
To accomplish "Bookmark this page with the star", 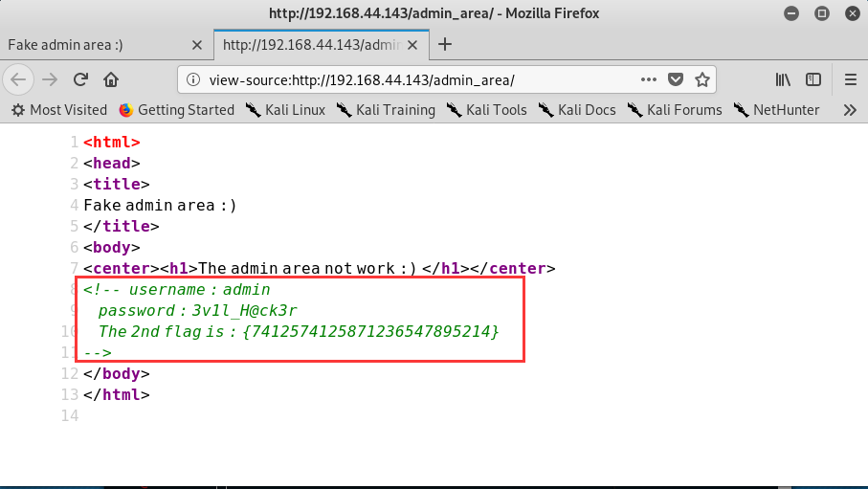I will [x=701, y=79].
